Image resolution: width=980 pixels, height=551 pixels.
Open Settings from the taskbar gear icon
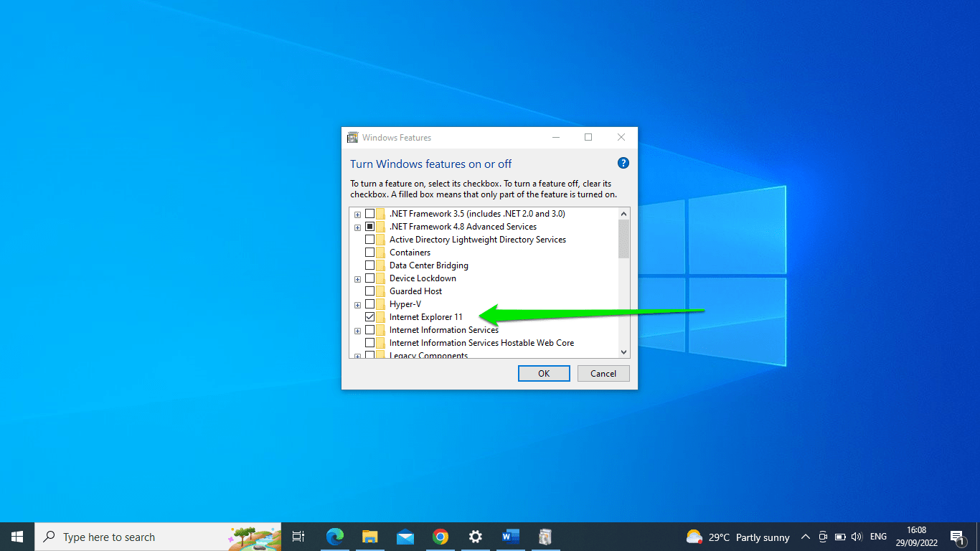[475, 537]
